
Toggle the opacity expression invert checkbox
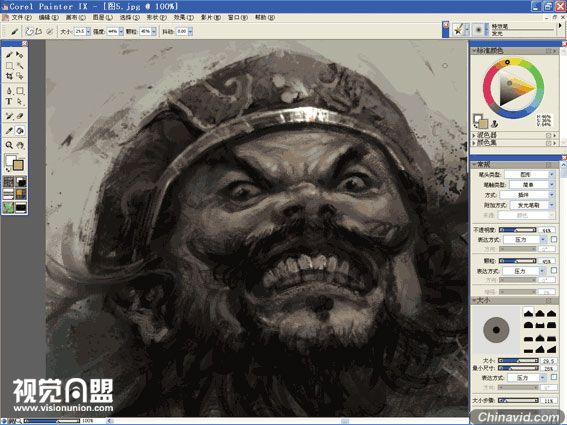point(554,239)
